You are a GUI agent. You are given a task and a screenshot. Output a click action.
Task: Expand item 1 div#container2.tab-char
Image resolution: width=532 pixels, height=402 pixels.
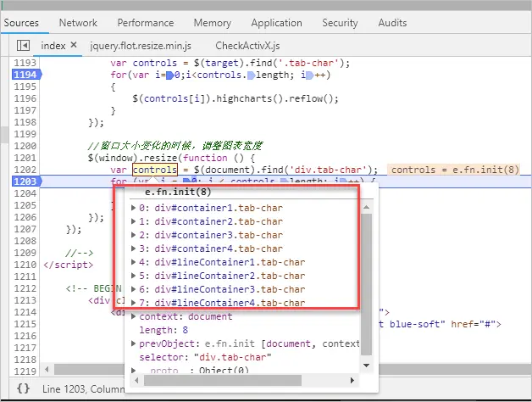(x=134, y=221)
